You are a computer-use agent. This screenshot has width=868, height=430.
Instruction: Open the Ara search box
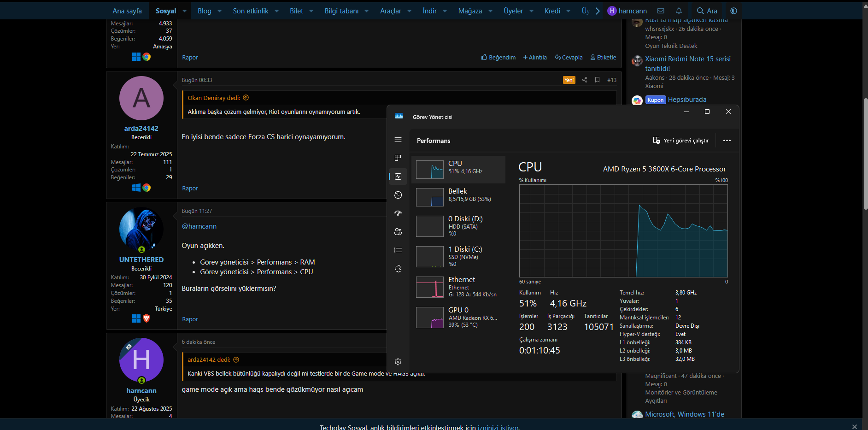707,11
